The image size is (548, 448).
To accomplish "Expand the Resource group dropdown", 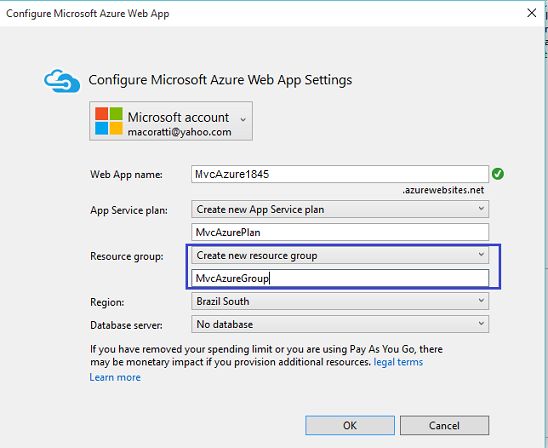I will pyautogui.click(x=340, y=255).
